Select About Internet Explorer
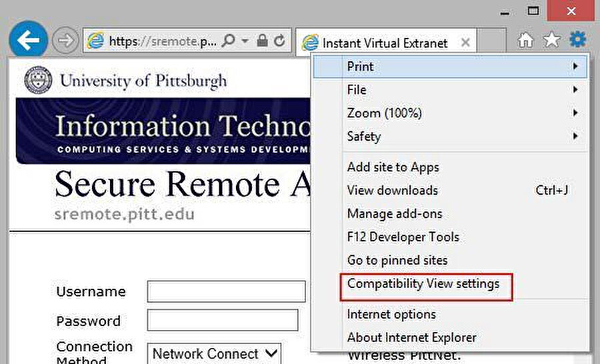The width and height of the screenshot is (600, 364). (x=450, y=337)
